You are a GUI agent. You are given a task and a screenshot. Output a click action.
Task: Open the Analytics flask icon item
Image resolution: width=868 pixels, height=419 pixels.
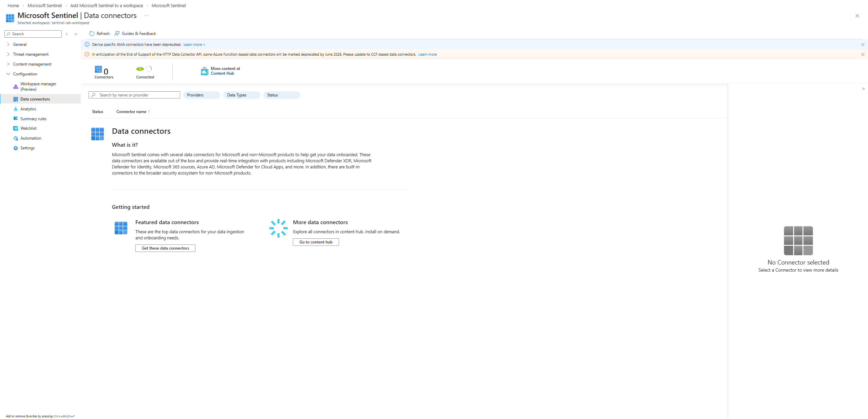pyautogui.click(x=28, y=109)
